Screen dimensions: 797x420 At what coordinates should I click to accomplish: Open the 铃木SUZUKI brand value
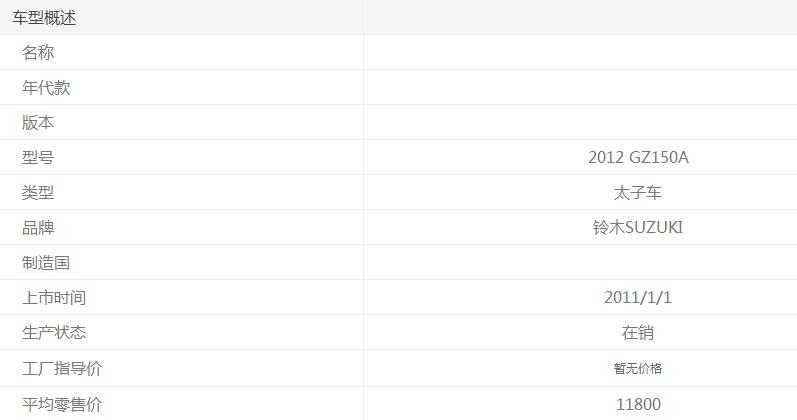(x=638, y=228)
